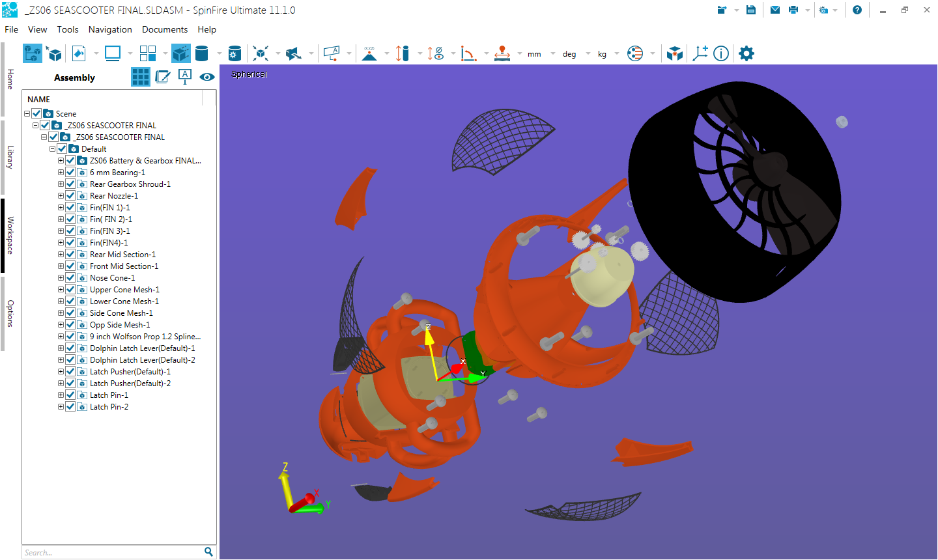Screen dimensions: 938x560
Task: Open settings with the gear icon
Action: tap(746, 53)
